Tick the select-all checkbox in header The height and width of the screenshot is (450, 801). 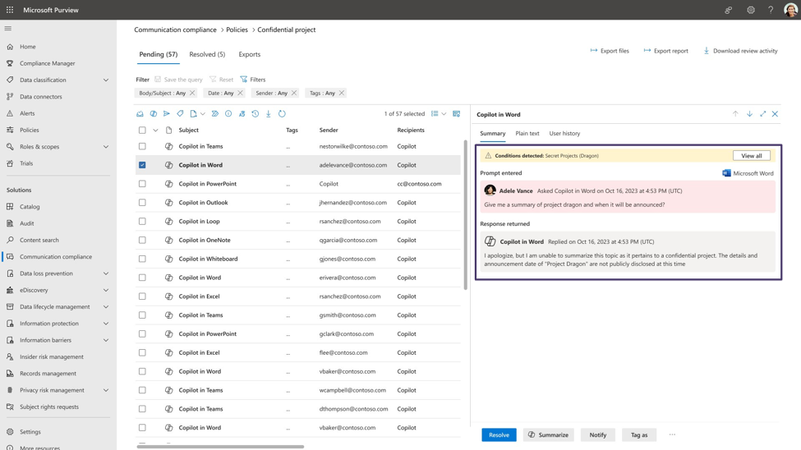142,130
